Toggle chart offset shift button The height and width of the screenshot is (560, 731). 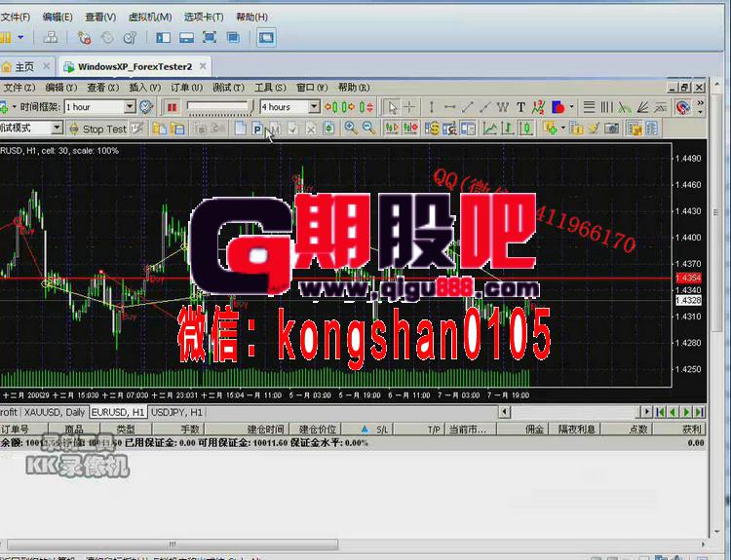tap(410, 129)
